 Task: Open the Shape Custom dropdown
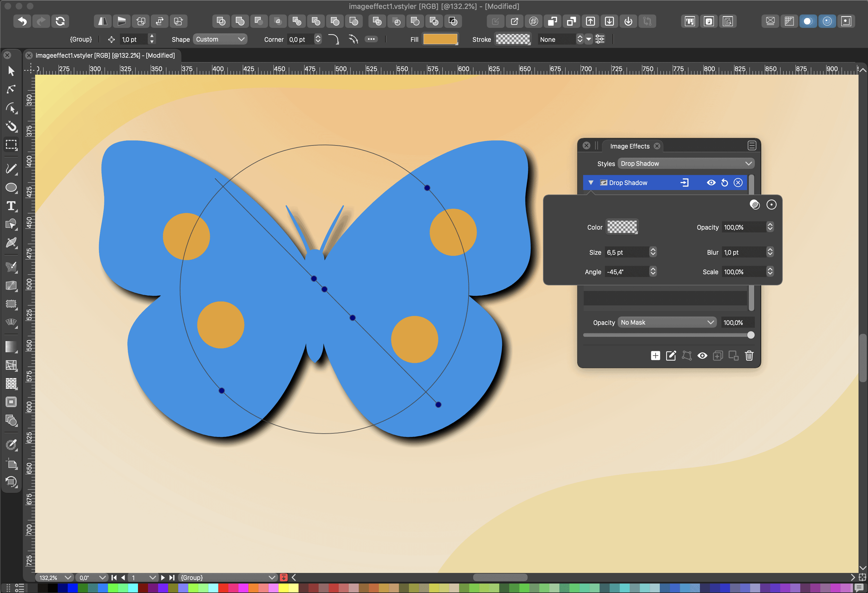click(220, 39)
